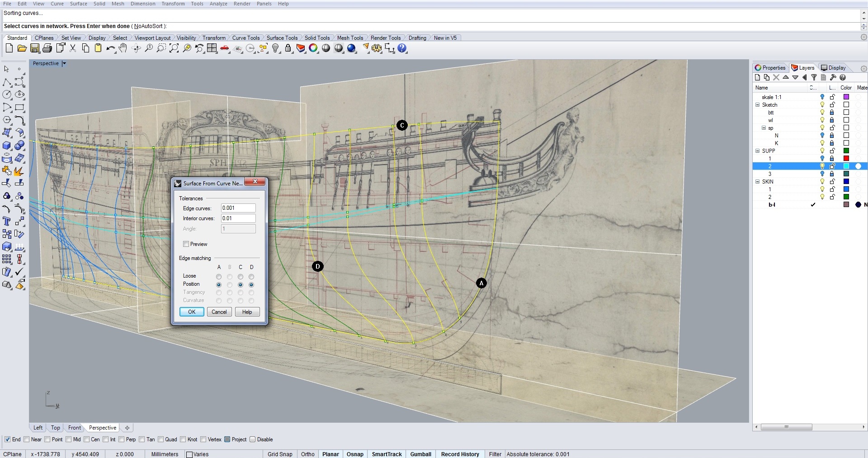Collapse the SKIN layer tree
Viewport: 868px width, 458px height.
(758, 182)
